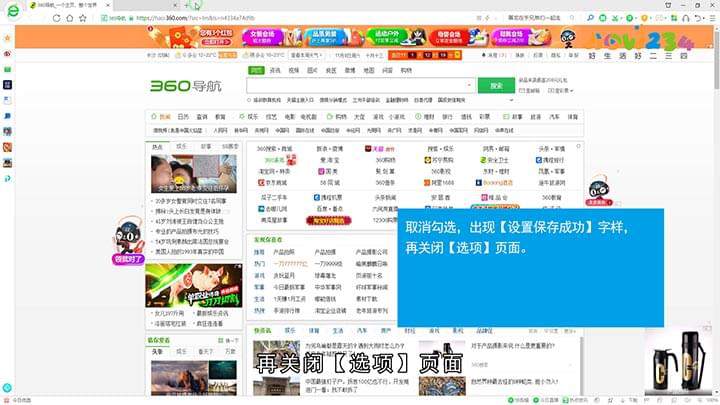Open the 苏宁易购 site link
Image resolution: width=720 pixels, height=405 pixels.
click(x=439, y=160)
